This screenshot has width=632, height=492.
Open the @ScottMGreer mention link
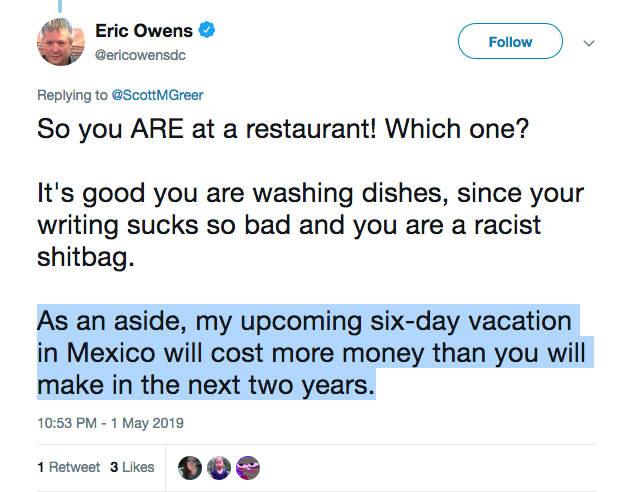pyautogui.click(x=157, y=95)
